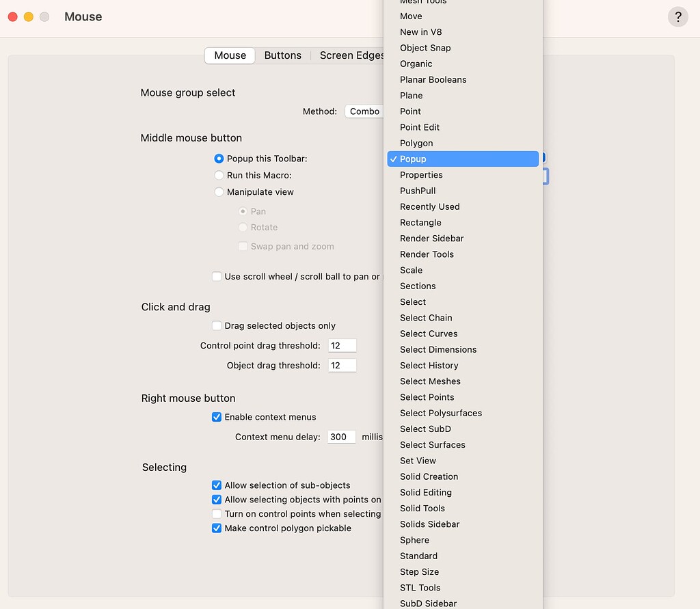Disable Enable context menus checkbox

216,417
